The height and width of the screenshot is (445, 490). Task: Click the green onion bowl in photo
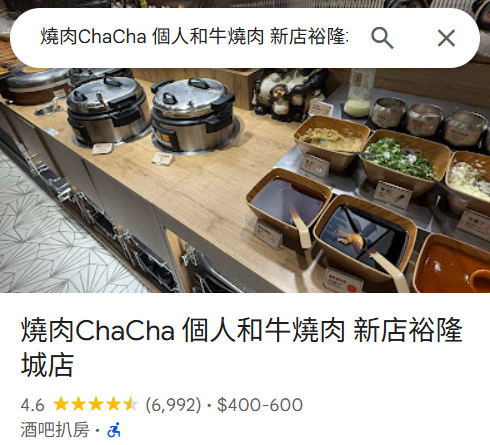[x=404, y=160]
